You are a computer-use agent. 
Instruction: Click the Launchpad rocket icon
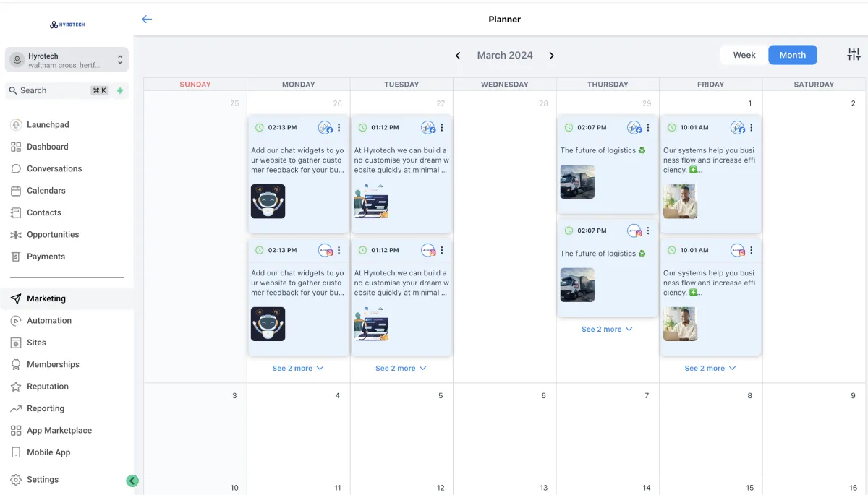click(x=16, y=125)
